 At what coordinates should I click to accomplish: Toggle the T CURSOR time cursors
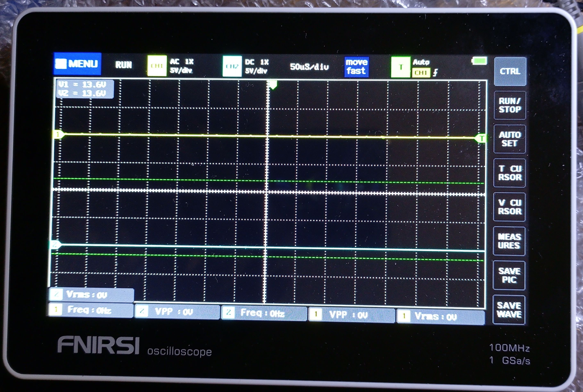509,173
